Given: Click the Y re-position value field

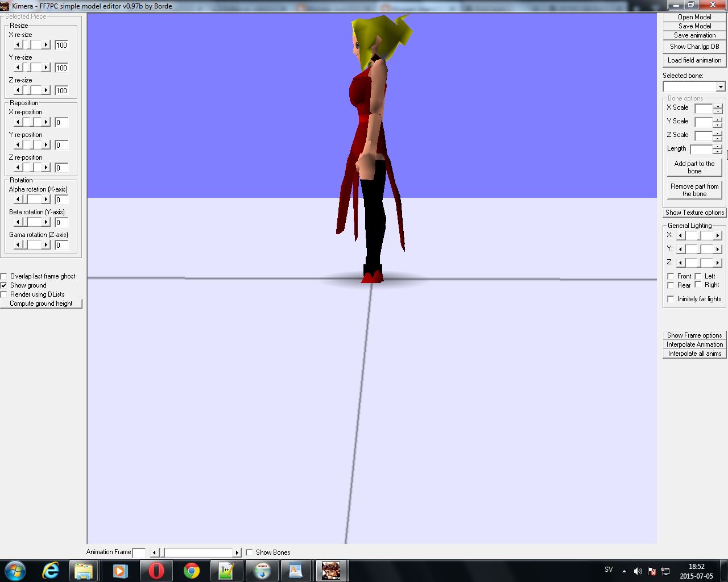Looking at the screenshot, I should [x=61, y=145].
